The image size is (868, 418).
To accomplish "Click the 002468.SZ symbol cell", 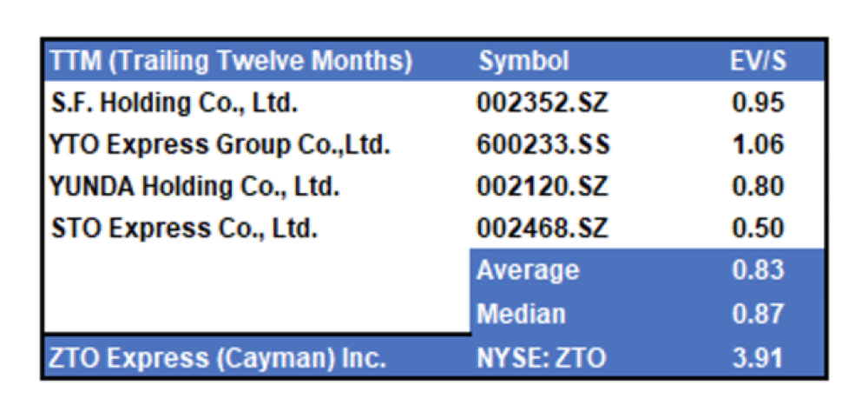I will click(542, 229).
